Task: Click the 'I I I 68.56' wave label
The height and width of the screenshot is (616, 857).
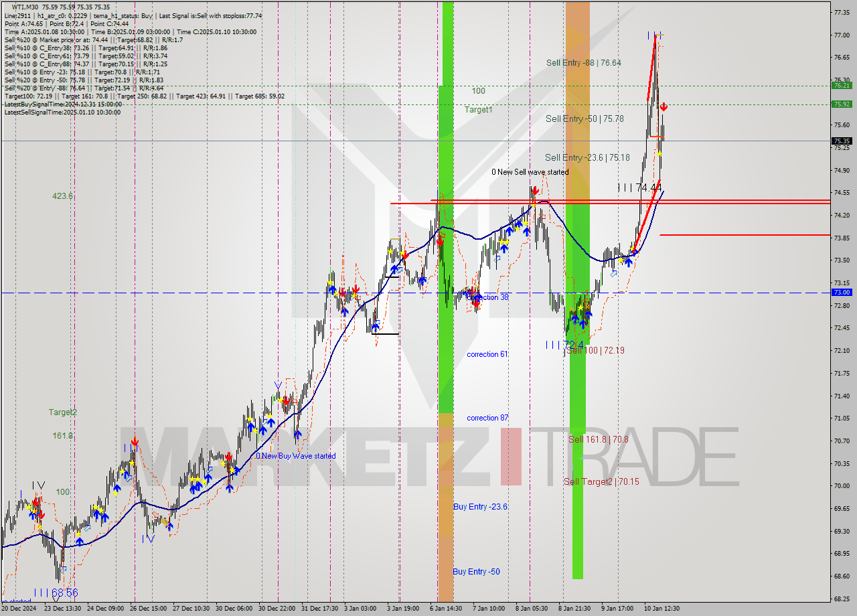Action: pos(55,593)
